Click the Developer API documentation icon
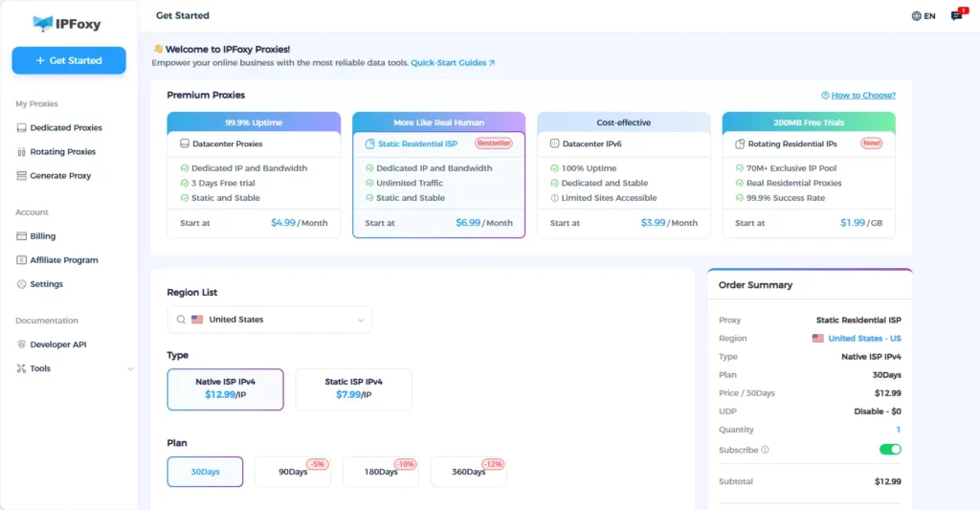The width and height of the screenshot is (980, 510). pyautogui.click(x=22, y=344)
